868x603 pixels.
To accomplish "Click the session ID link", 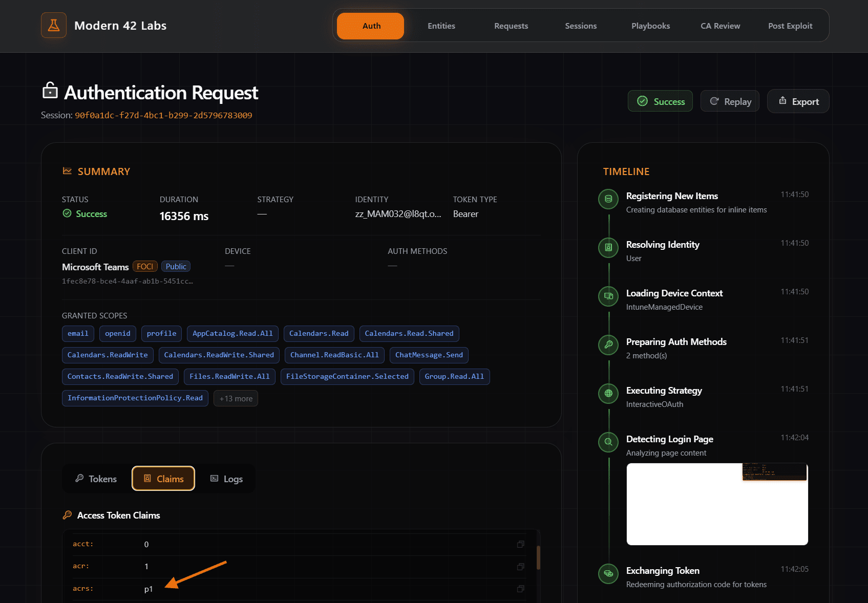I will click(163, 115).
